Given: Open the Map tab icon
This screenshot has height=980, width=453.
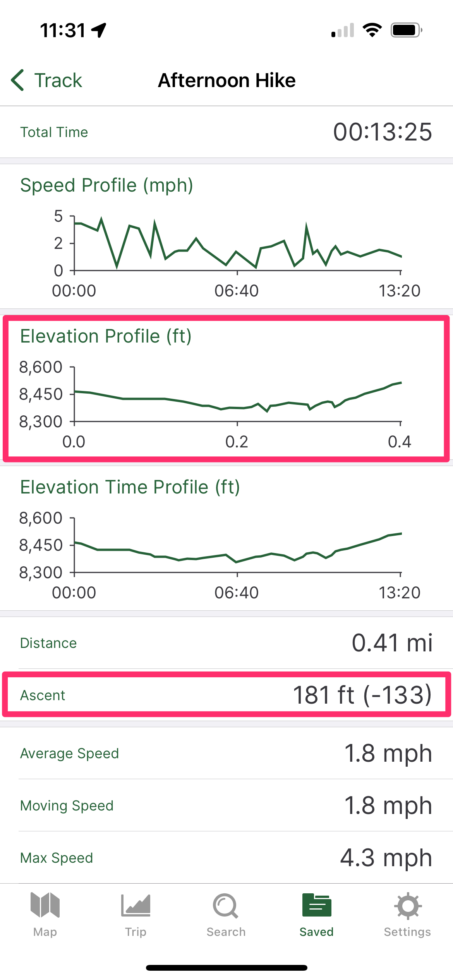Looking at the screenshot, I should 45,906.
